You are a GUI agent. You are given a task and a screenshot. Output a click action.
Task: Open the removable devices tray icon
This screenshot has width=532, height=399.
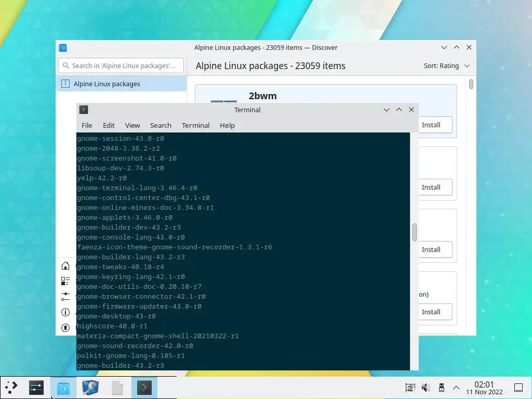click(x=442, y=388)
